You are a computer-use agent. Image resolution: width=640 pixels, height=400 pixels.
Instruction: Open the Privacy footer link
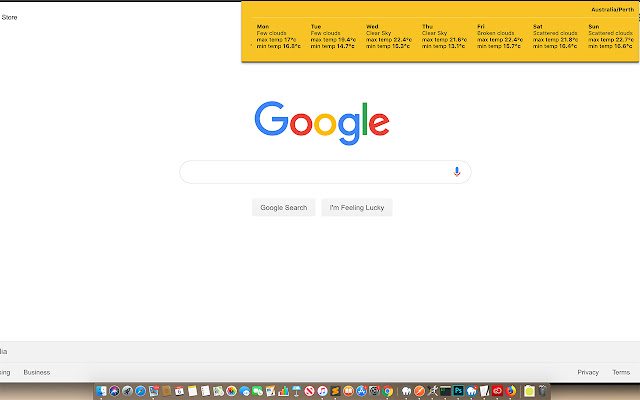(x=588, y=372)
